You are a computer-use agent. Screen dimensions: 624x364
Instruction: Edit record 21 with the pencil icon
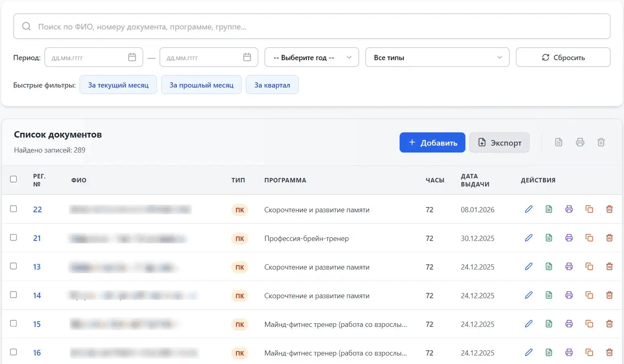point(529,238)
